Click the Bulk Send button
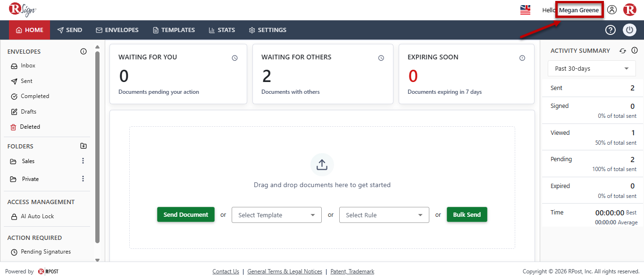 467,214
